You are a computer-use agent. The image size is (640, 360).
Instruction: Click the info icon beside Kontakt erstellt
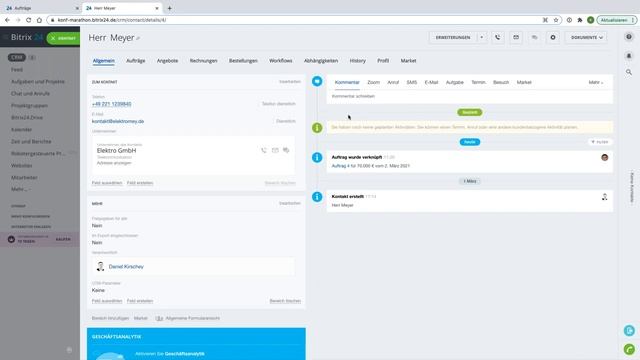pos(317,197)
